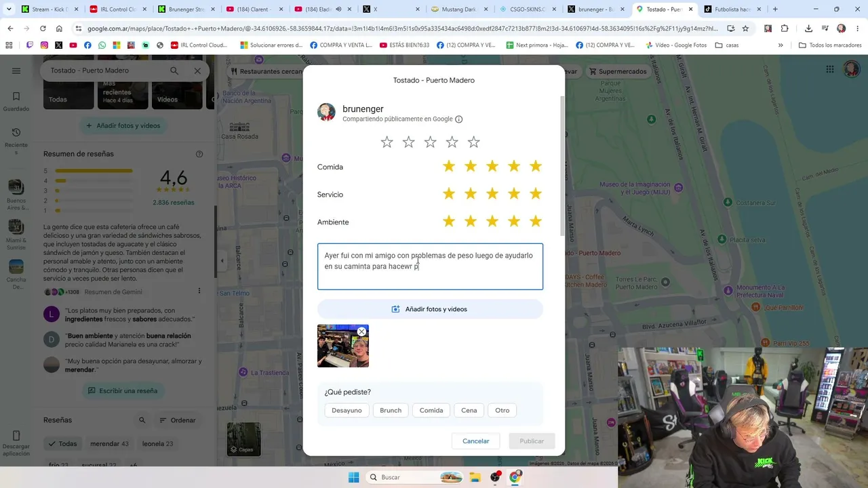Click the info icon next to Compartiendo públicamente

tap(459, 119)
